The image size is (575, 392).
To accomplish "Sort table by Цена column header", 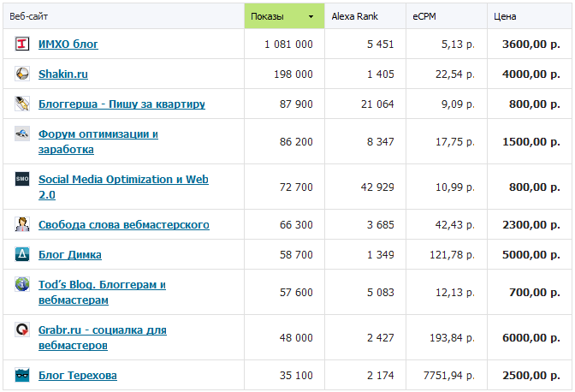I will point(505,16).
